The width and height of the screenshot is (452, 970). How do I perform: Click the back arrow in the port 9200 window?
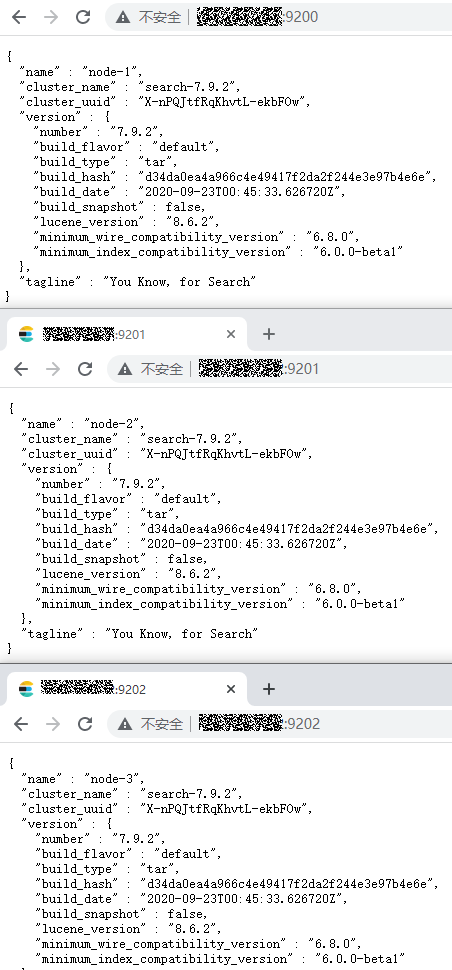(19, 17)
